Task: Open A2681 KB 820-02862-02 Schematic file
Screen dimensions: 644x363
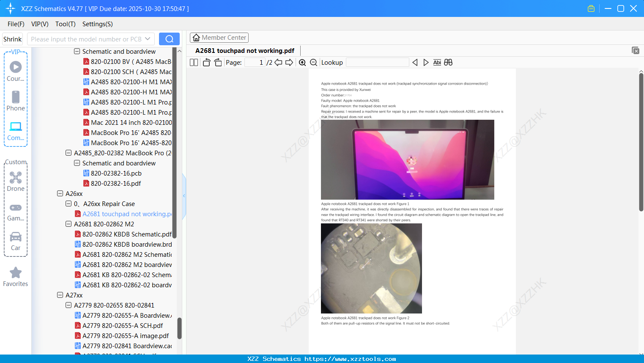Action: tap(123, 275)
